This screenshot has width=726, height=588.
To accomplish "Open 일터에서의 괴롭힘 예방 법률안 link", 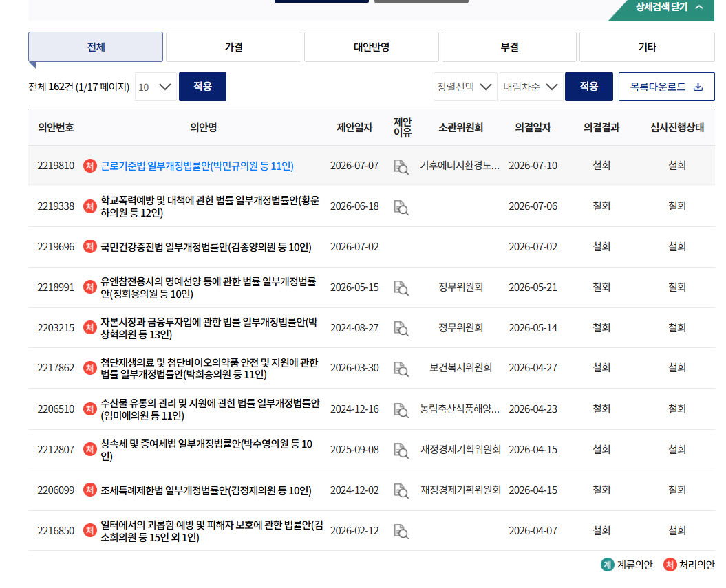I will [x=212, y=531].
